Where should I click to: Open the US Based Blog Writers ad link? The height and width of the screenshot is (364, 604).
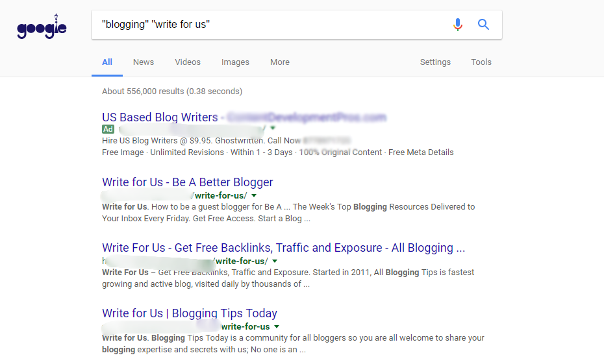(244, 117)
